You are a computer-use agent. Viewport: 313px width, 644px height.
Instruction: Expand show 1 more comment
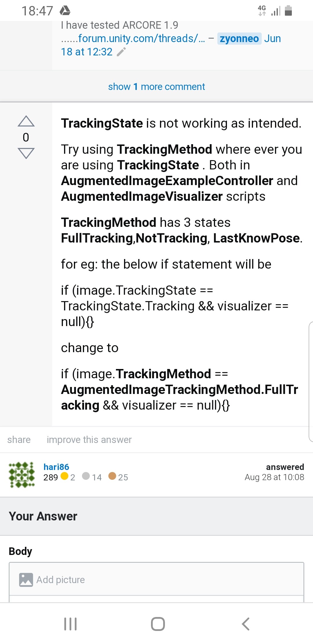click(x=156, y=86)
